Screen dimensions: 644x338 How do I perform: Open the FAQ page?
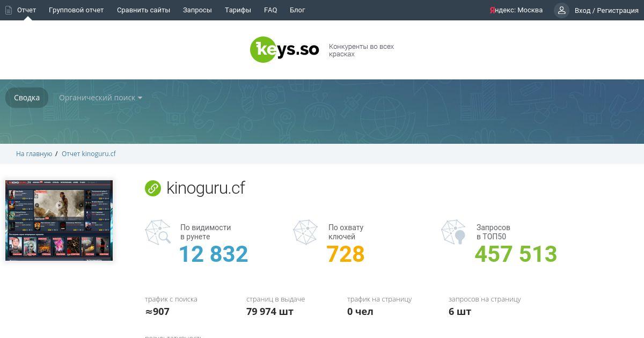click(x=270, y=10)
